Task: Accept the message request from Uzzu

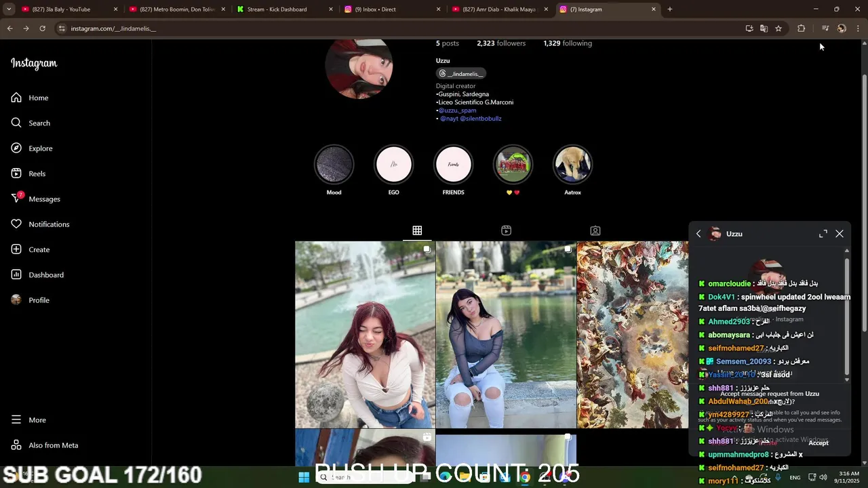Action: pyautogui.click(x=818, y=443)
